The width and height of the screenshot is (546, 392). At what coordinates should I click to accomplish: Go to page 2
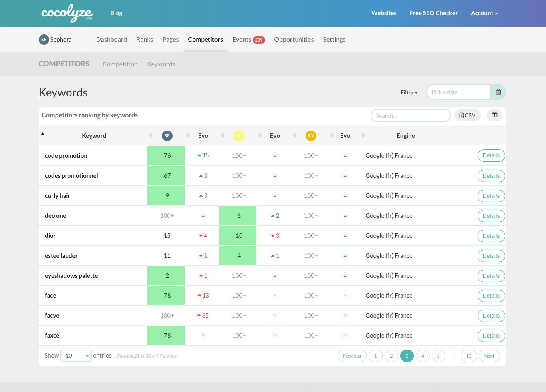pyautogui.click(x=391, y=356)
